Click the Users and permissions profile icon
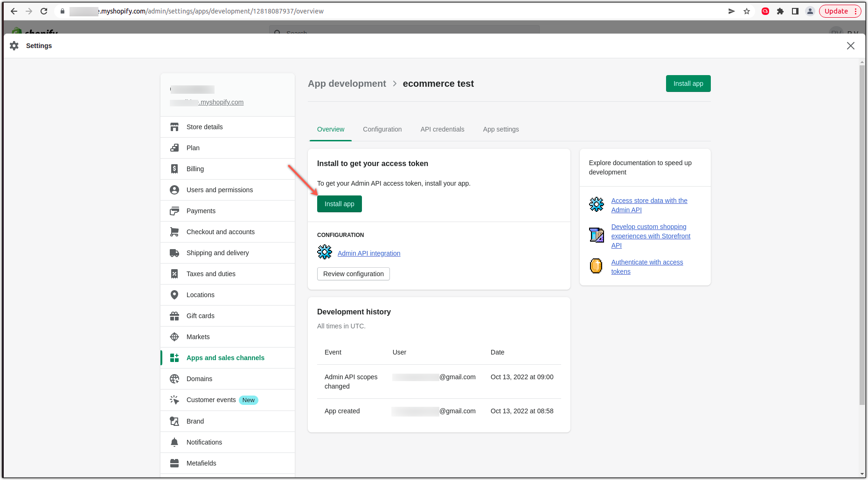This screenshot has width=868, height=480. [x=174, y=190]
